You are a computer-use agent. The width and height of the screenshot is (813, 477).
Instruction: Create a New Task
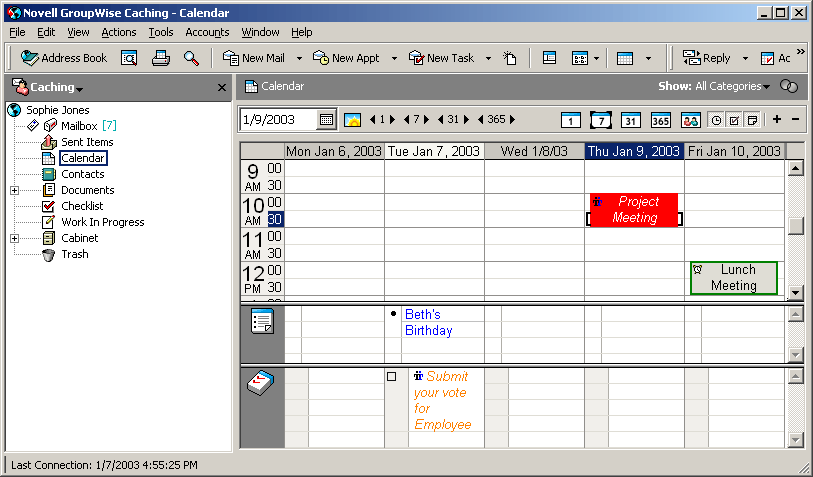point(441,58)
